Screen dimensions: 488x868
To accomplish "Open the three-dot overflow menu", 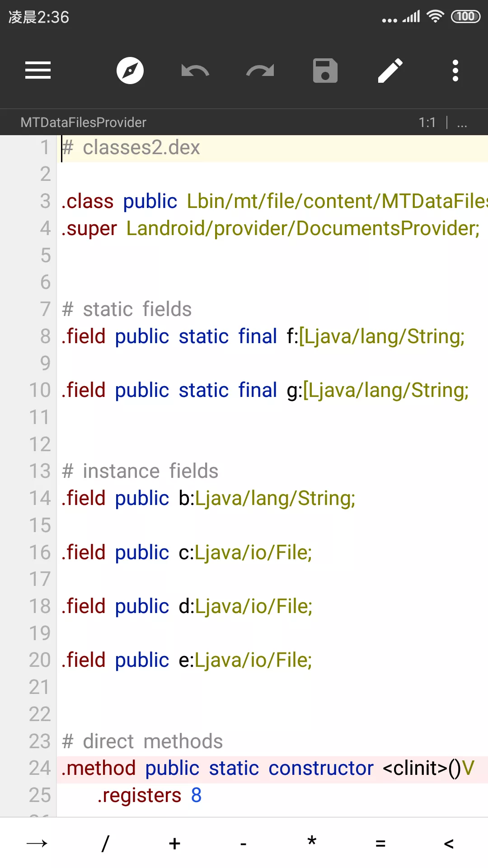I will point(455,71).
